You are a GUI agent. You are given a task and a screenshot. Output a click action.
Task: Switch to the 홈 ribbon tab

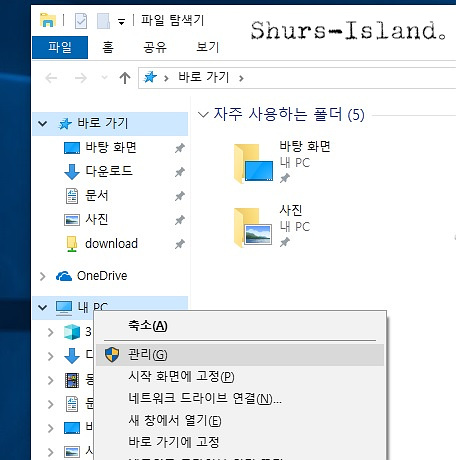pos(108,47)
